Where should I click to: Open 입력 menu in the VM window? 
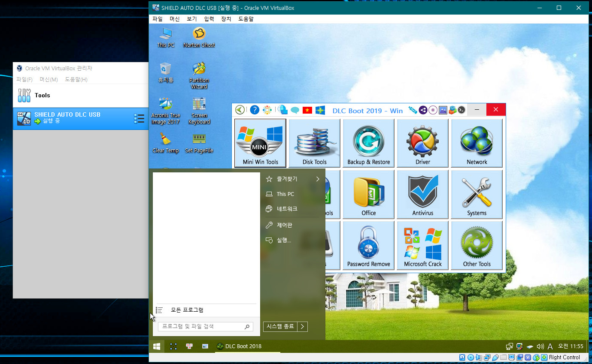(209, 19)
